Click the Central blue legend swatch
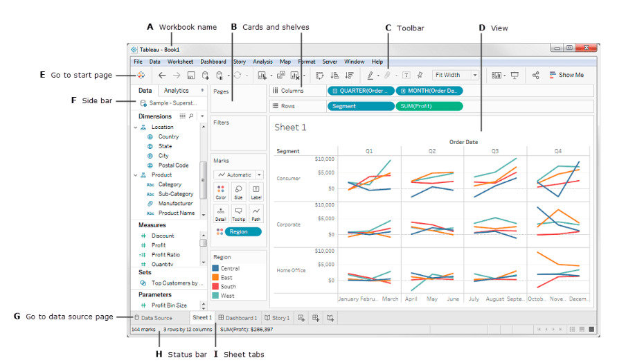 [x=215, y=268]
